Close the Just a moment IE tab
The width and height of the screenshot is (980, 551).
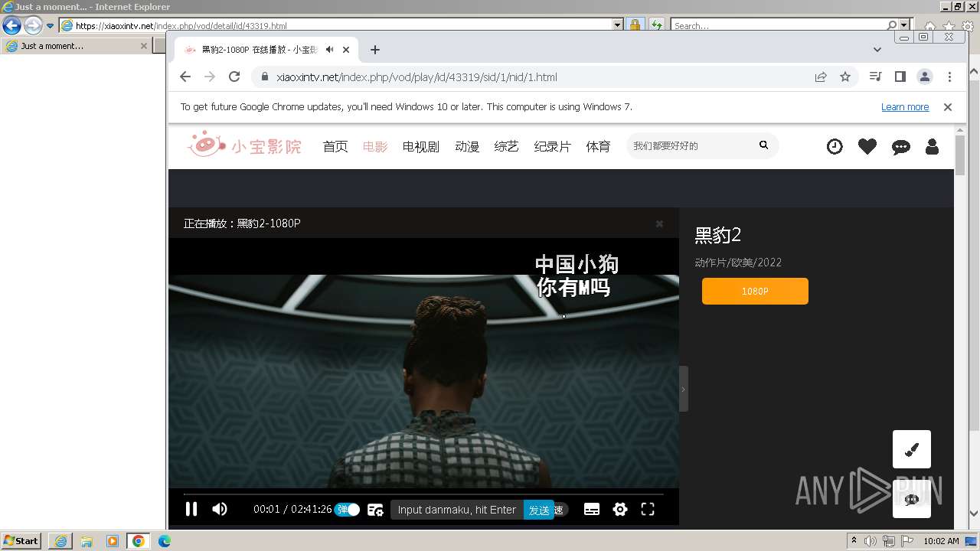tap(143, 46)
